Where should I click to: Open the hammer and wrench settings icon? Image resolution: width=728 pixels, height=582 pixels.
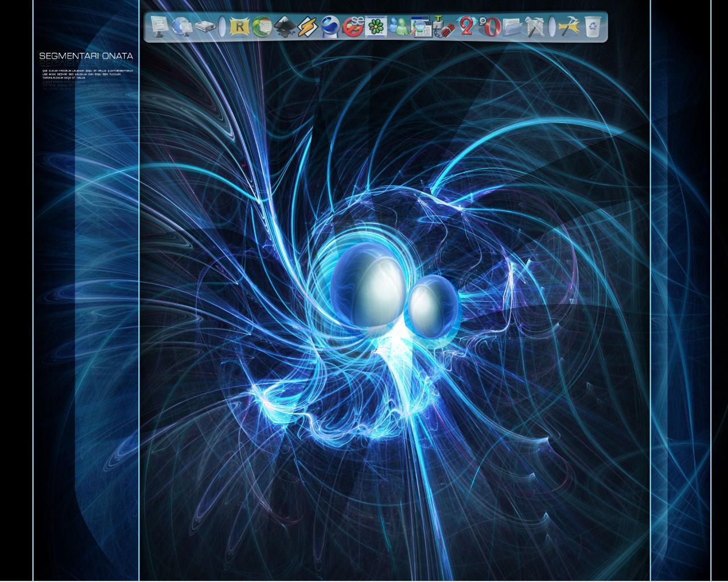pyautogui.click(x=569, y=27)
